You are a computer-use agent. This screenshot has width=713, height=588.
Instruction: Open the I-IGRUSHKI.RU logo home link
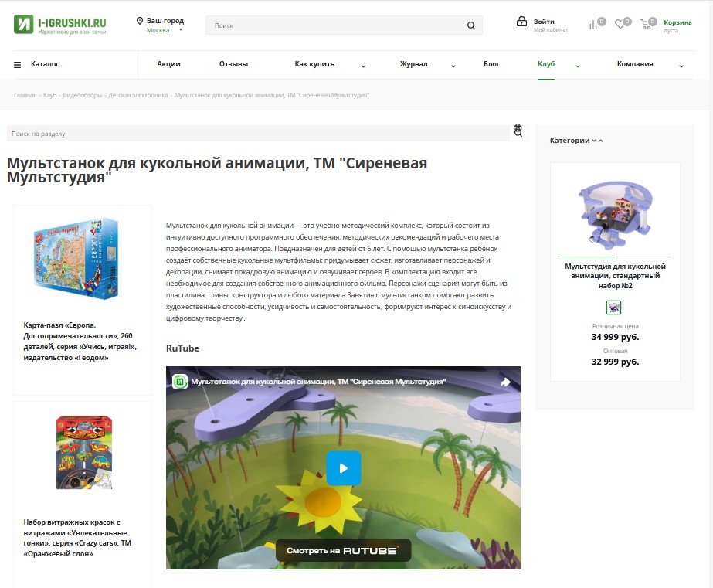(x=60, y=25)
